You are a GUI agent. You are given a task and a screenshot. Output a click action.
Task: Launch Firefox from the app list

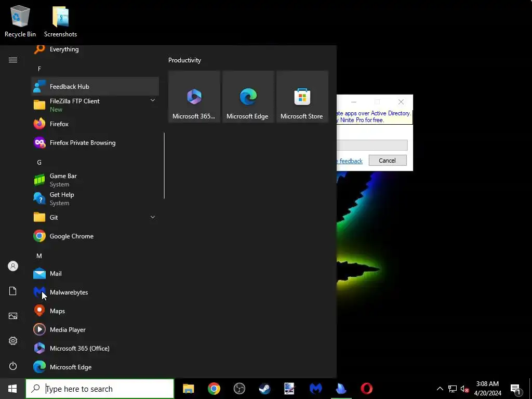point(95,124)
